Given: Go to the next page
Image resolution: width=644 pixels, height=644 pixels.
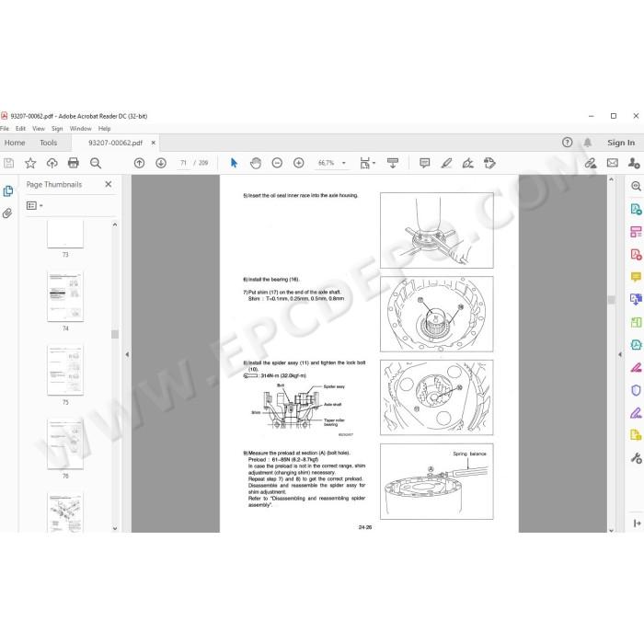Looking at the screenshot, I should pyautogui.click(x=161, y=163).
